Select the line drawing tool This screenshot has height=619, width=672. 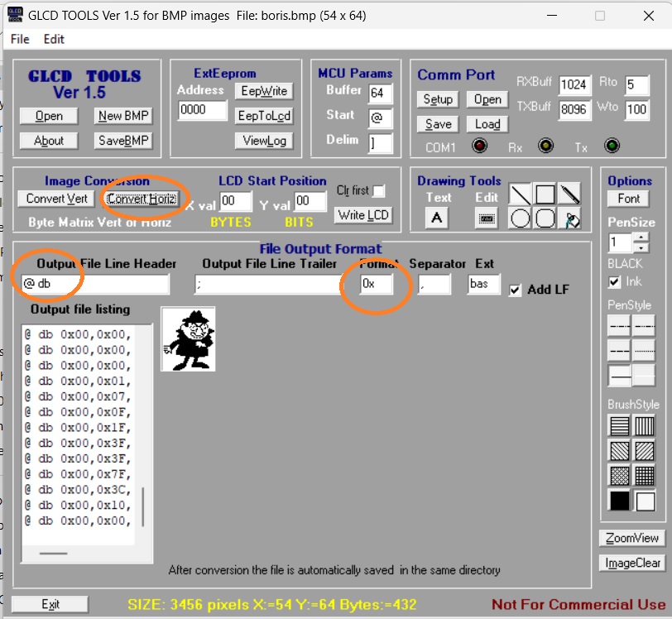click(x=520, y=195)
